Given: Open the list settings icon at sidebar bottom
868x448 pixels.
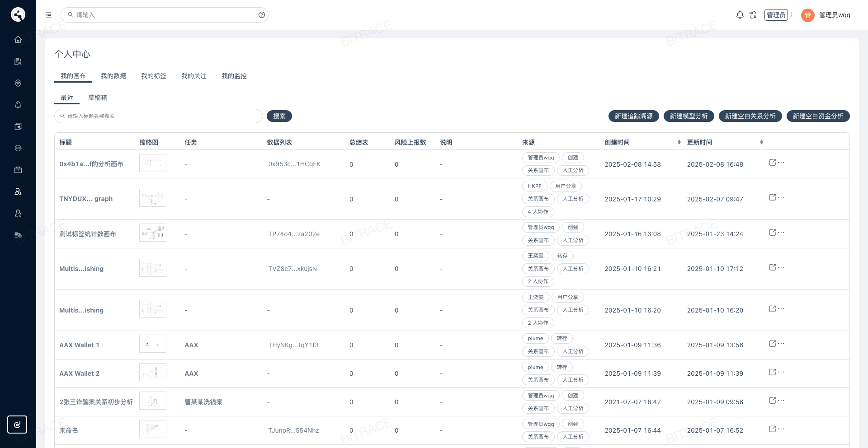Looking at the screenshot, I should (18, 235).
